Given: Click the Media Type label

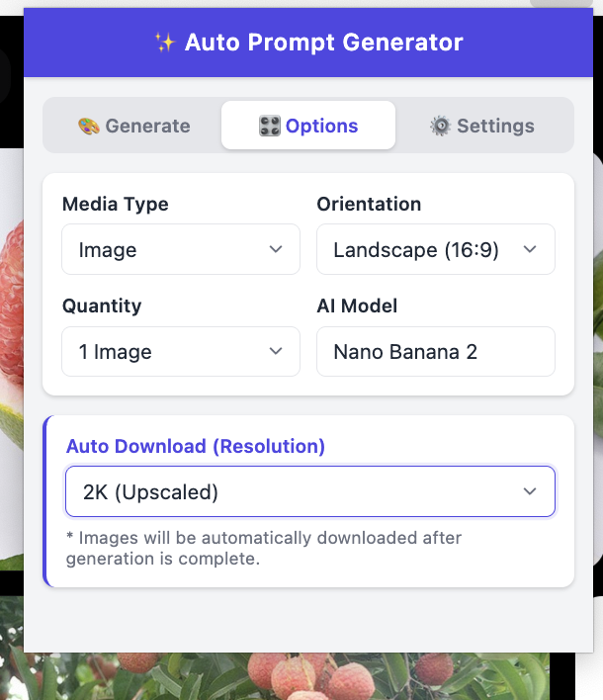Looking at the screenshot, I should (x=116, y=205).
